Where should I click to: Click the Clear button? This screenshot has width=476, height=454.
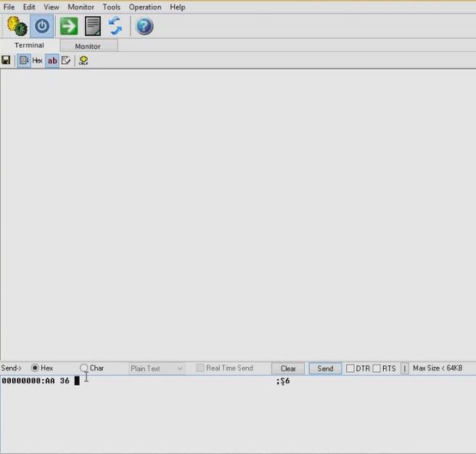point(288,368)
